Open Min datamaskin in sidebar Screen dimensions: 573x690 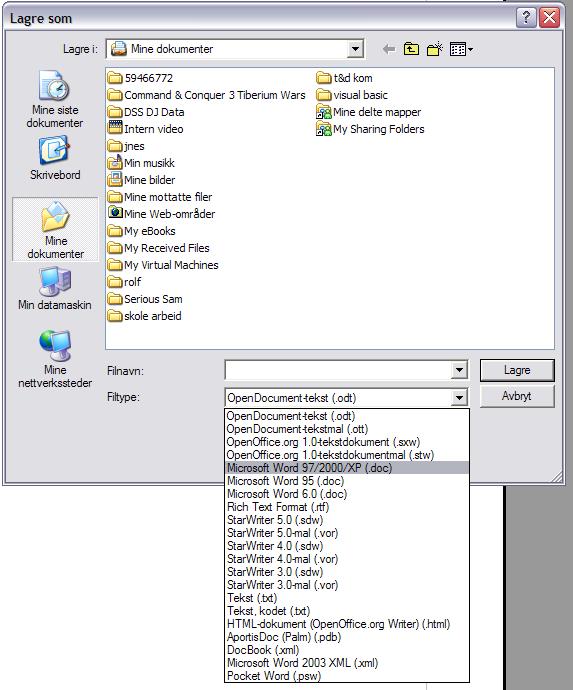click(55, 289)
